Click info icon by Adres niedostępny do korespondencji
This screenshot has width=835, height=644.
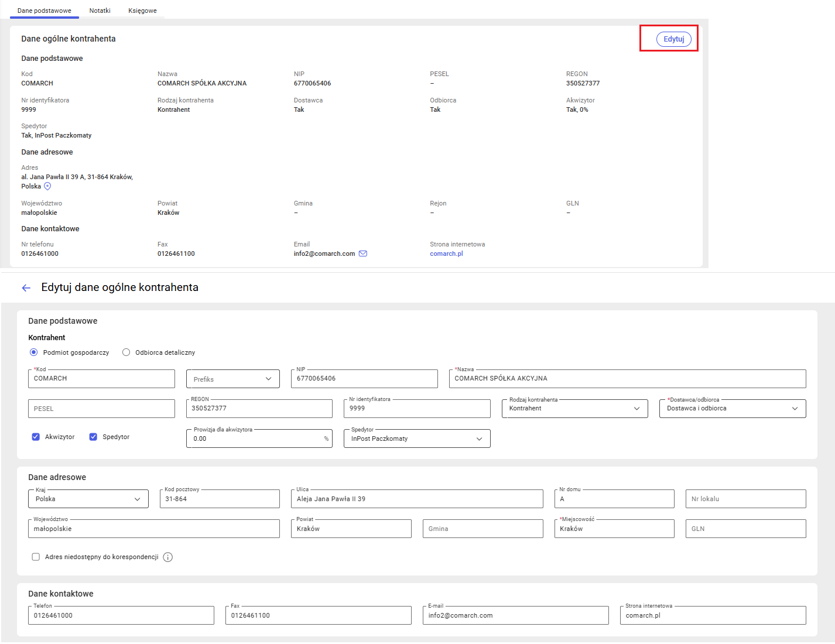click(x=167, y=557)
